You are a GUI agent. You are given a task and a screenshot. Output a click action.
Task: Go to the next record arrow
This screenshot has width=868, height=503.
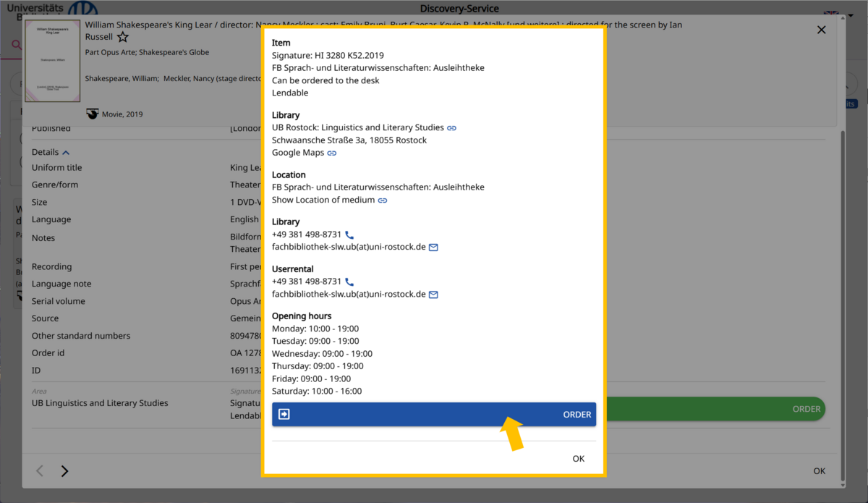64,471
